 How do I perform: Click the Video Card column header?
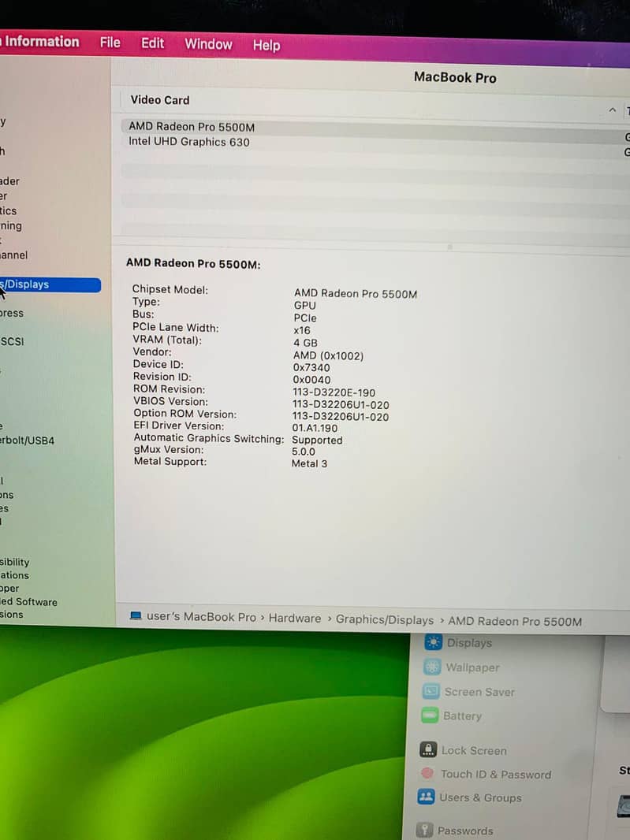point(160,100)
